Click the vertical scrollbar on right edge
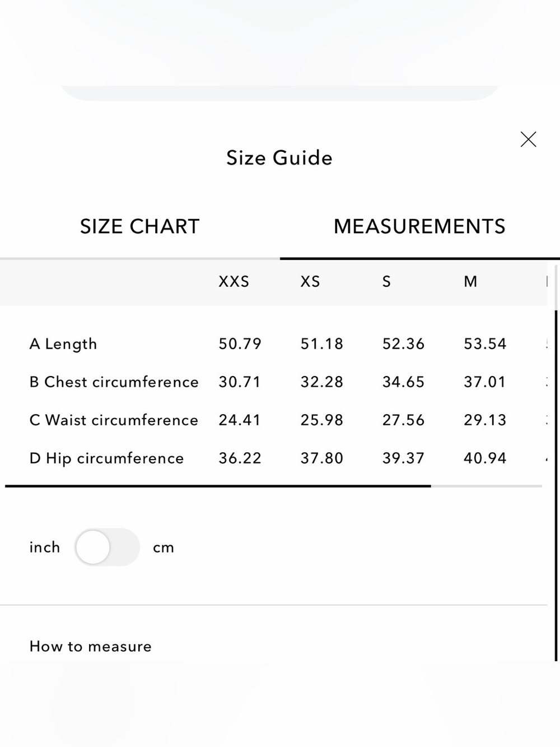 [x=556, y=485]
